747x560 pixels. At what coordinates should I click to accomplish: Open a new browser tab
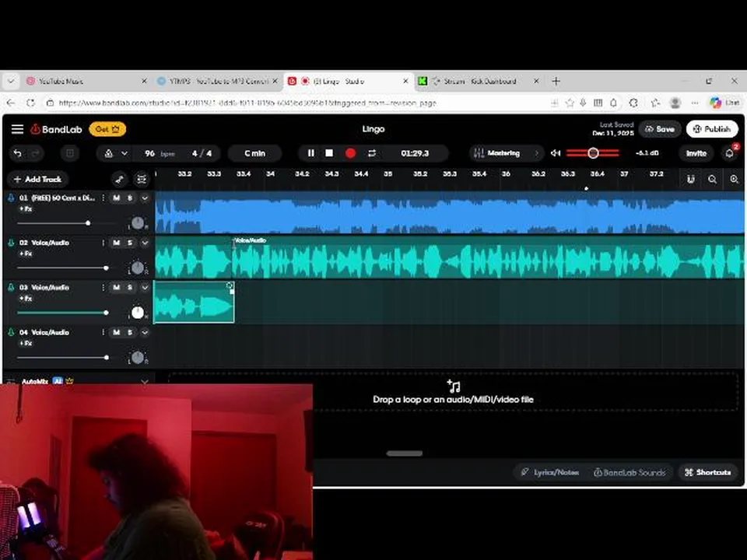pyautogui.click(x=556, y=82)
